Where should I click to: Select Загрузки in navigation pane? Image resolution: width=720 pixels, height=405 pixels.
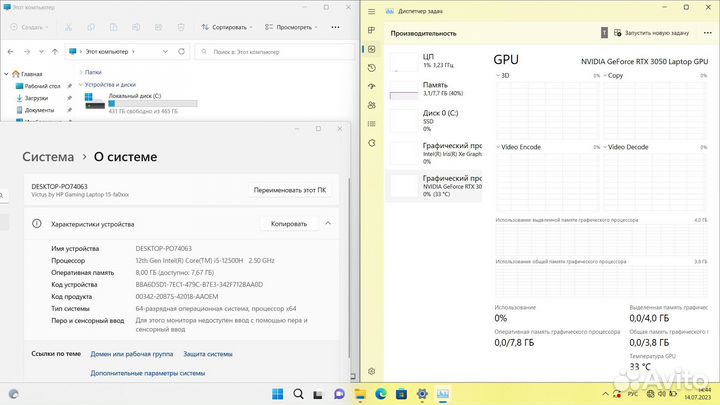coord(33,98)
